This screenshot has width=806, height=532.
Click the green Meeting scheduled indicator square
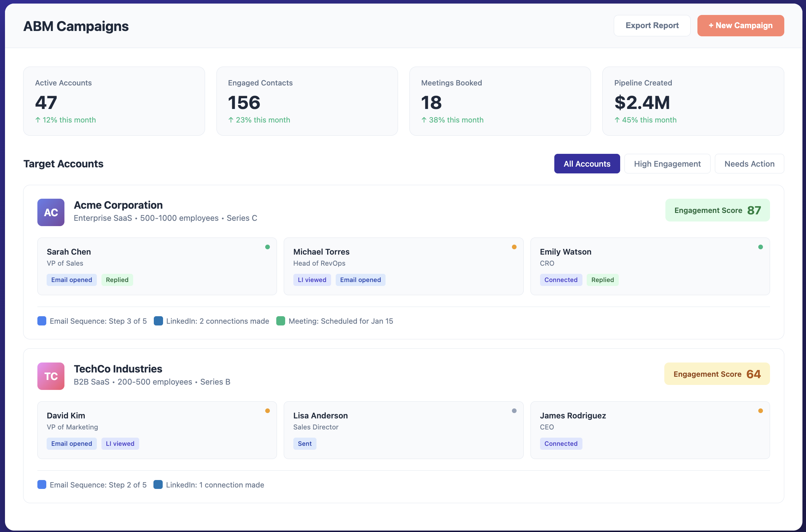(x=281, y=321)
